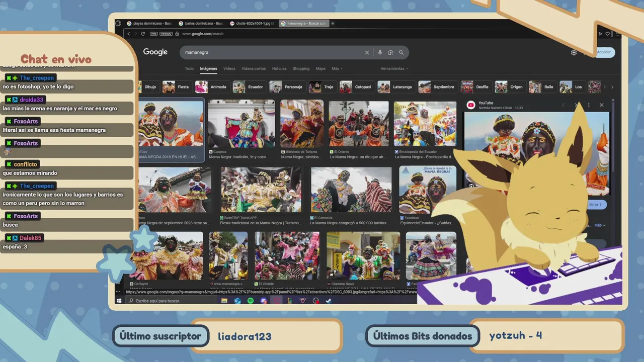Filter images by the Origen chip

(510, 87)
